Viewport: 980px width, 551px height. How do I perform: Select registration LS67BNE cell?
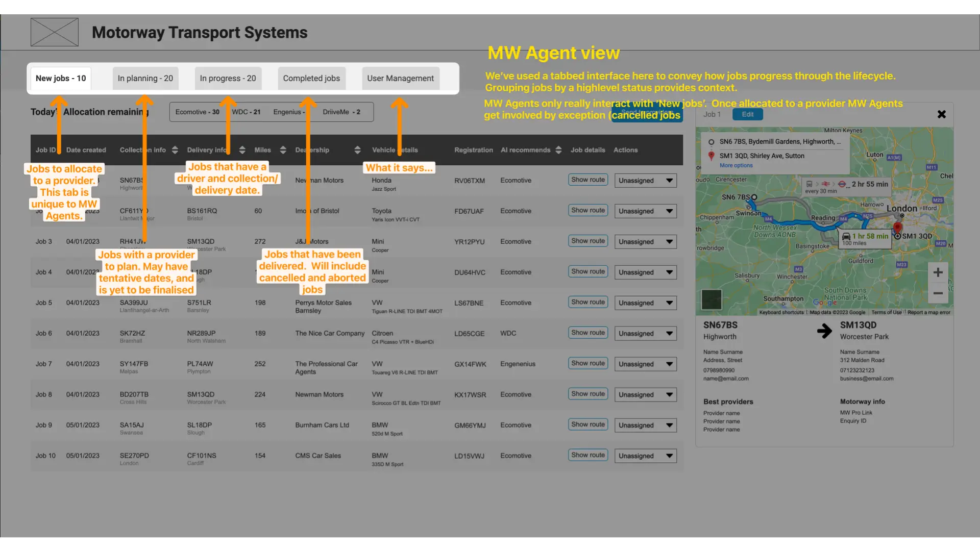point(469,303)
